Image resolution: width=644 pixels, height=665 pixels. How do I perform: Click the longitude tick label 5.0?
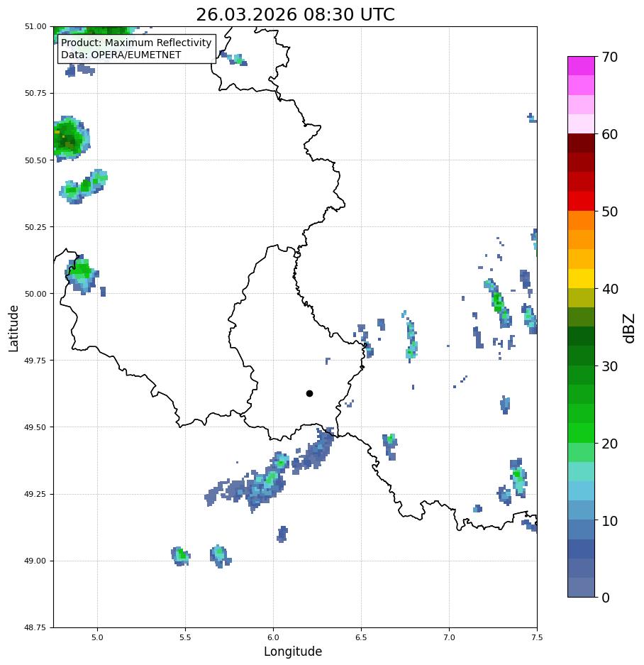97,637
